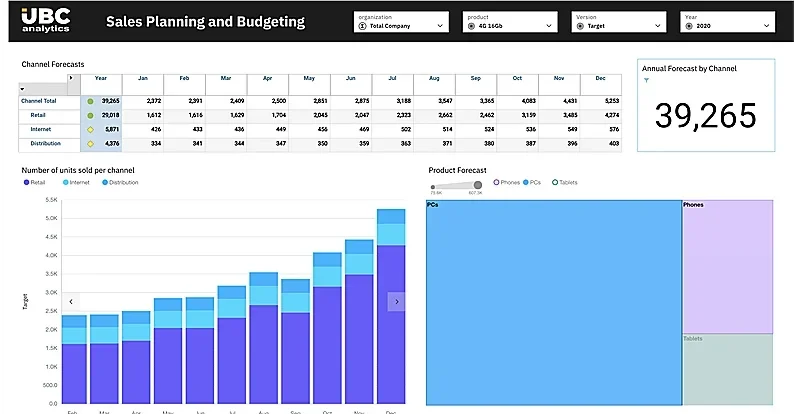796x414 pixels.
Task: Click the UBC analytics logo
Action: [47, 20]
